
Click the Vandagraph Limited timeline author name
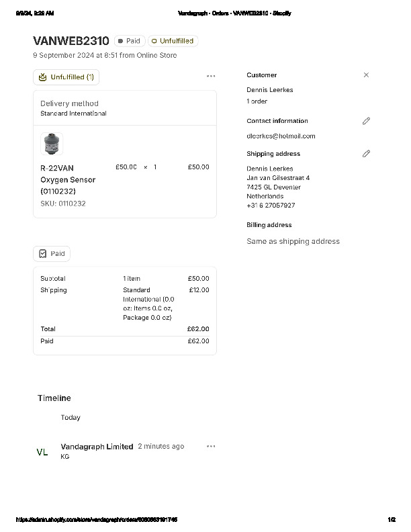pos(97,447)
